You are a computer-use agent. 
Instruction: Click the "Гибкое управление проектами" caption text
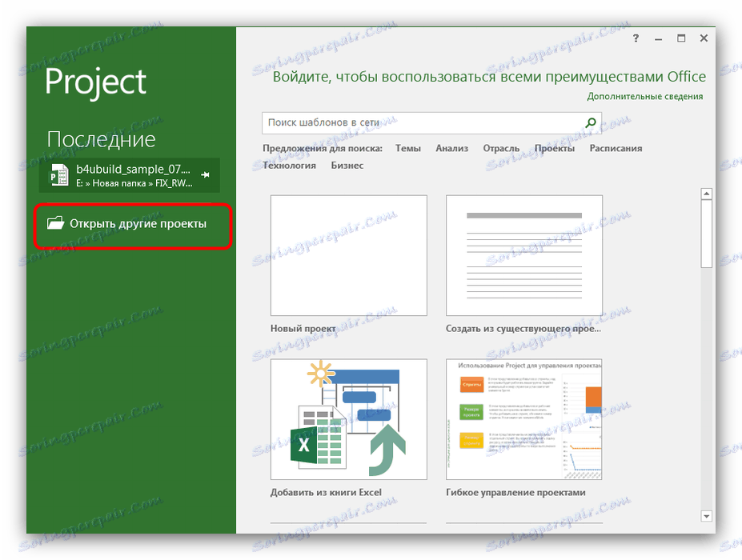point(515,492)
